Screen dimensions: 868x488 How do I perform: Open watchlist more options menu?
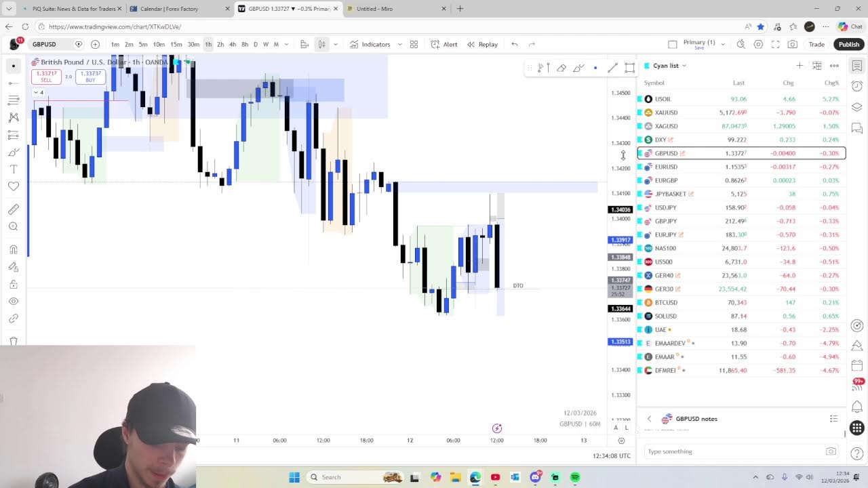coord(834,65)
